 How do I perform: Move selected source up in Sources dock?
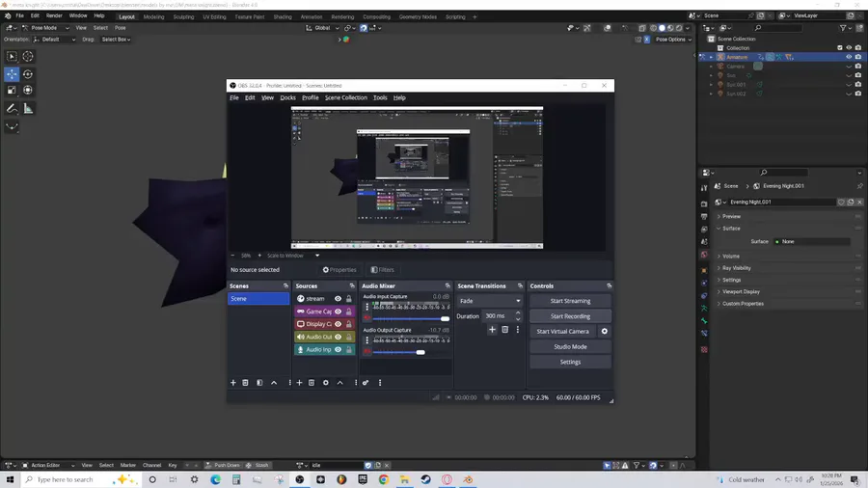point(339,383)
